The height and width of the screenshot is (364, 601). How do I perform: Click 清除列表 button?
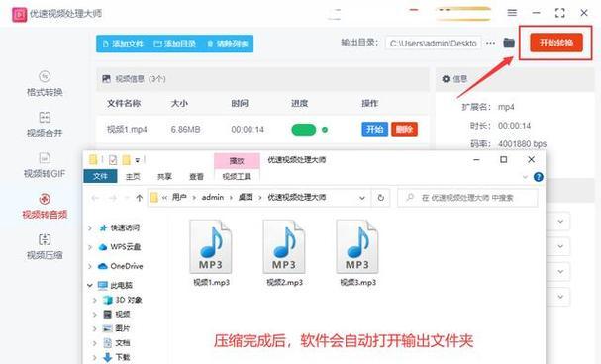(228, 45)
